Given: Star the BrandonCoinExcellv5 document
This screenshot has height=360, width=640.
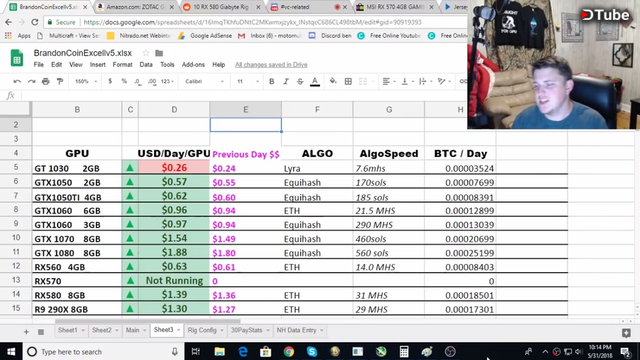Looking at the screenshot, I should point(146,53).
